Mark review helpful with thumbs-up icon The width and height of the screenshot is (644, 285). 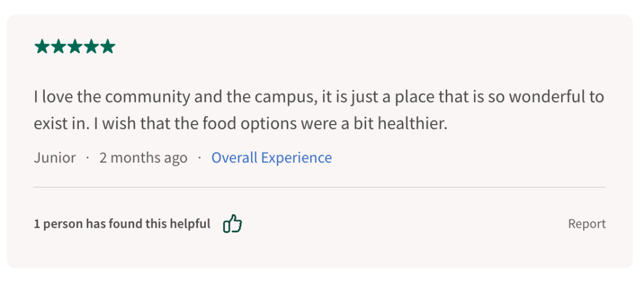[233, 224]
